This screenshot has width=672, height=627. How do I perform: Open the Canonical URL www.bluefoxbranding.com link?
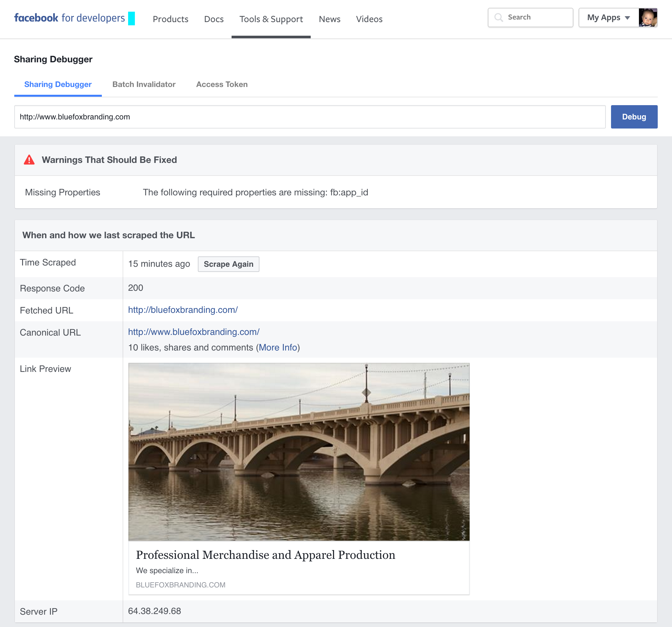194,332
